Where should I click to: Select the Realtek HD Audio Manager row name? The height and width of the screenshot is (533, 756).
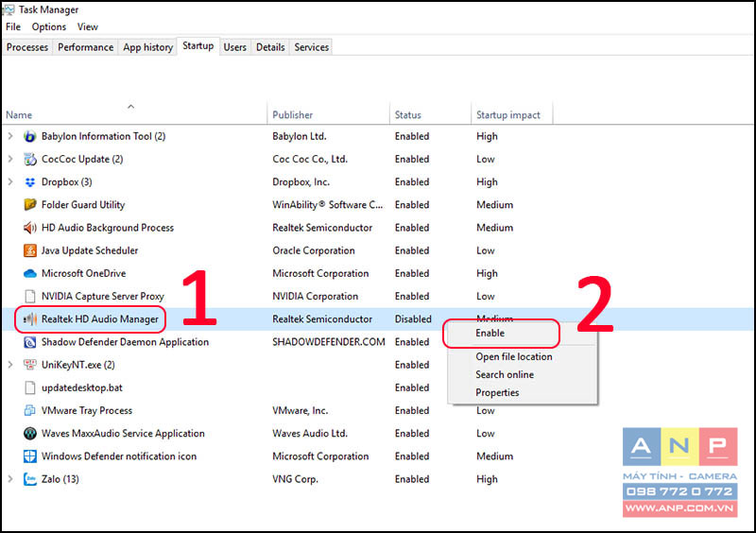[x=100, y=319]
